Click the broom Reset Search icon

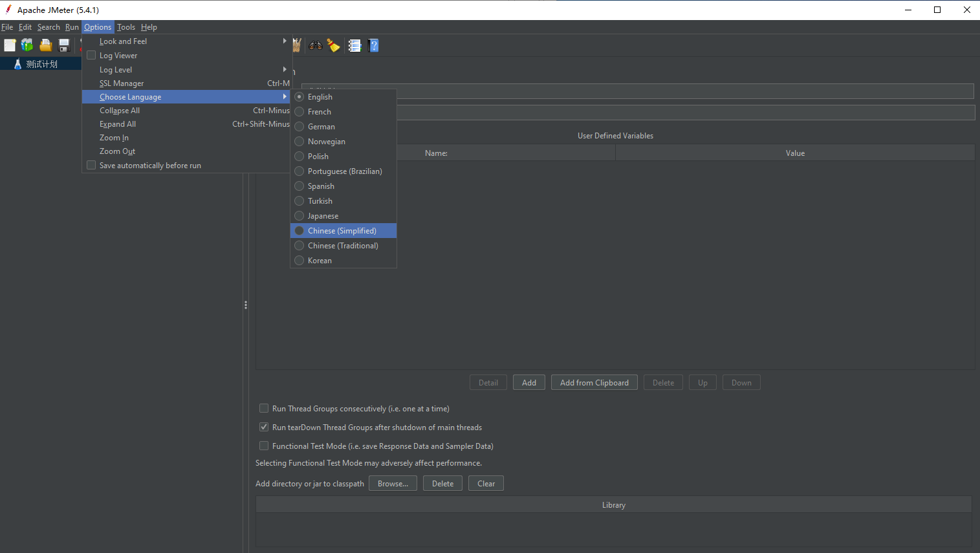click(x=334, y=45)
